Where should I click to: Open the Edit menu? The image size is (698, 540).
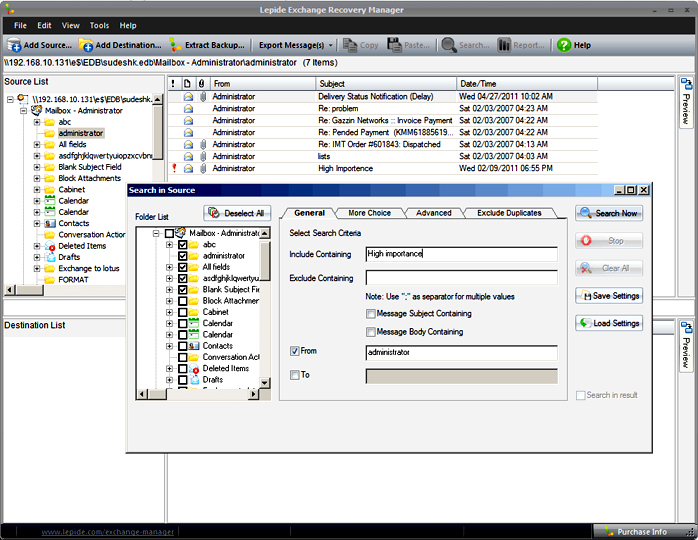pos(44,25)
